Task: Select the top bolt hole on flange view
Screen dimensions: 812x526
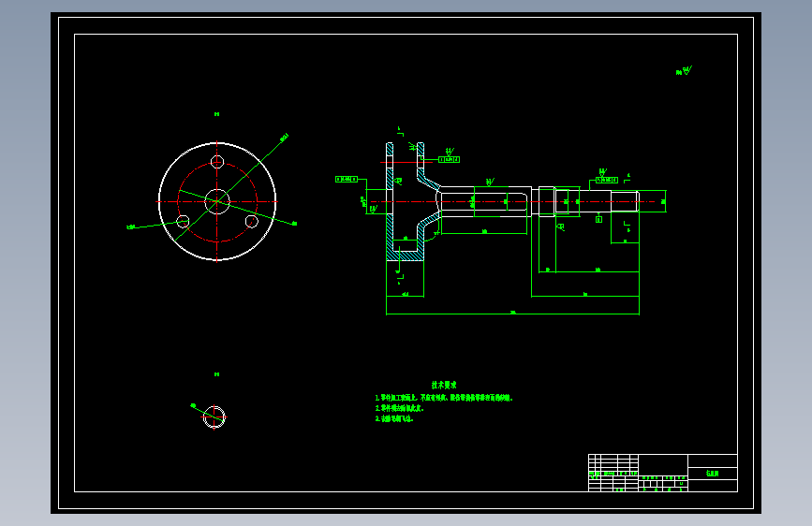Action: pyautogui.click(x=217, y=162)
